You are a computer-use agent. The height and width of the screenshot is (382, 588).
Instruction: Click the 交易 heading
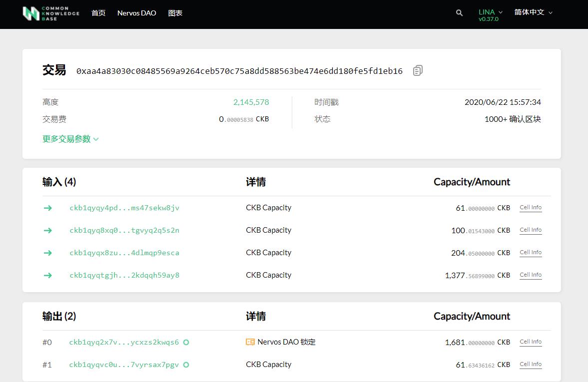54,70
